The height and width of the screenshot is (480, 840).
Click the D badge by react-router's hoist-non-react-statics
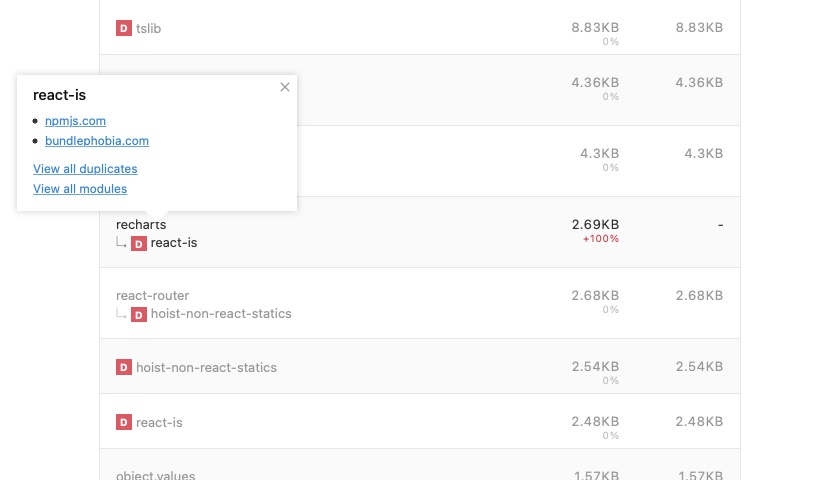[x=139, y=314]
